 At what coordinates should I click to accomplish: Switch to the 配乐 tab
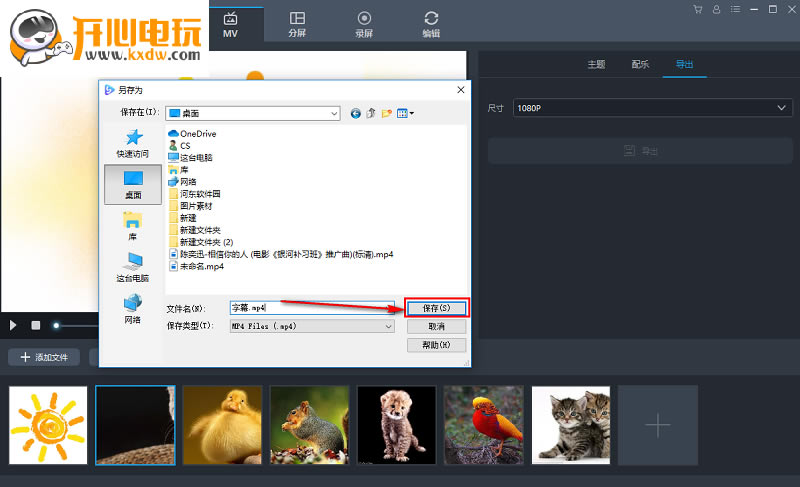tap(640, 64)
